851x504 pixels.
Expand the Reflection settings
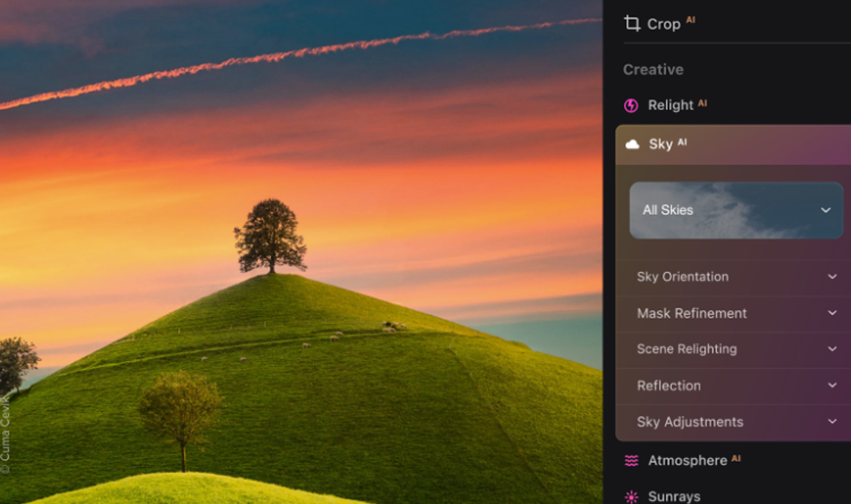coord(669,385)
